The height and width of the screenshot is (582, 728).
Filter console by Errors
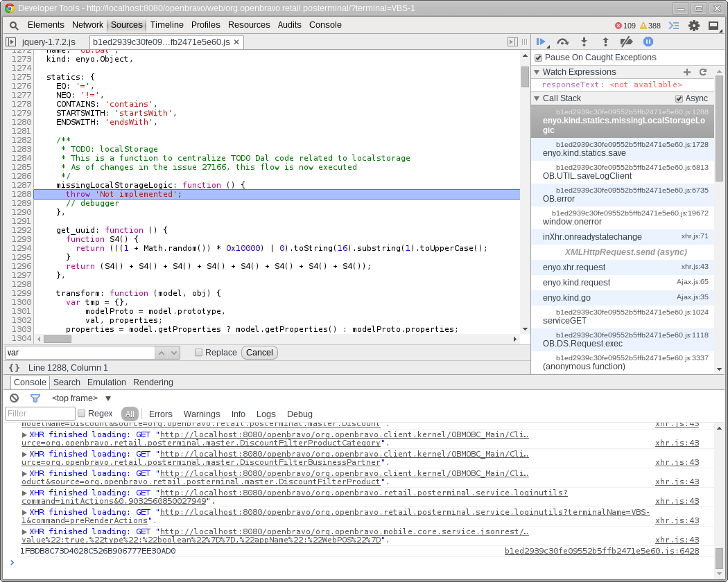pos(161,414)
